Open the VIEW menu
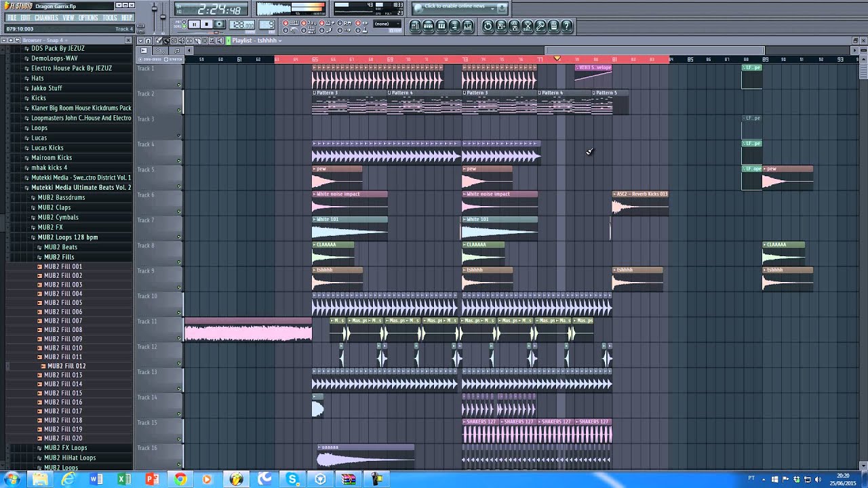The image size is (868, 488). tap(68, 18)
